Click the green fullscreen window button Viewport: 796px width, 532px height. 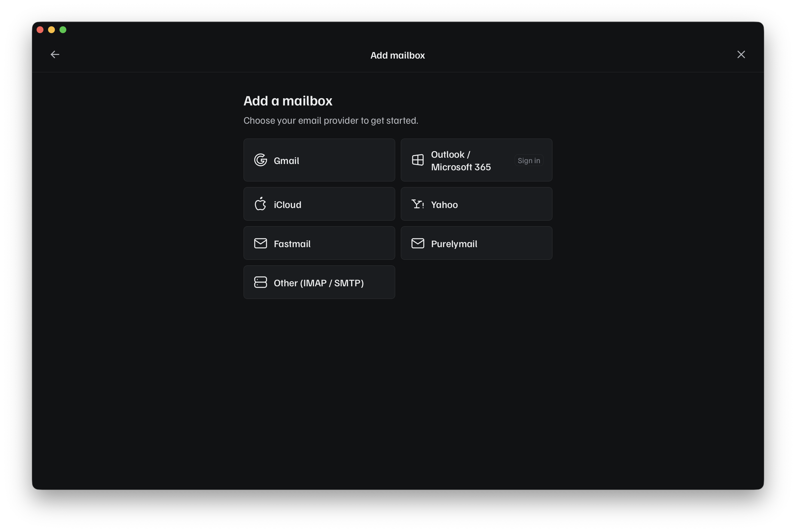[x=63, y=30]
